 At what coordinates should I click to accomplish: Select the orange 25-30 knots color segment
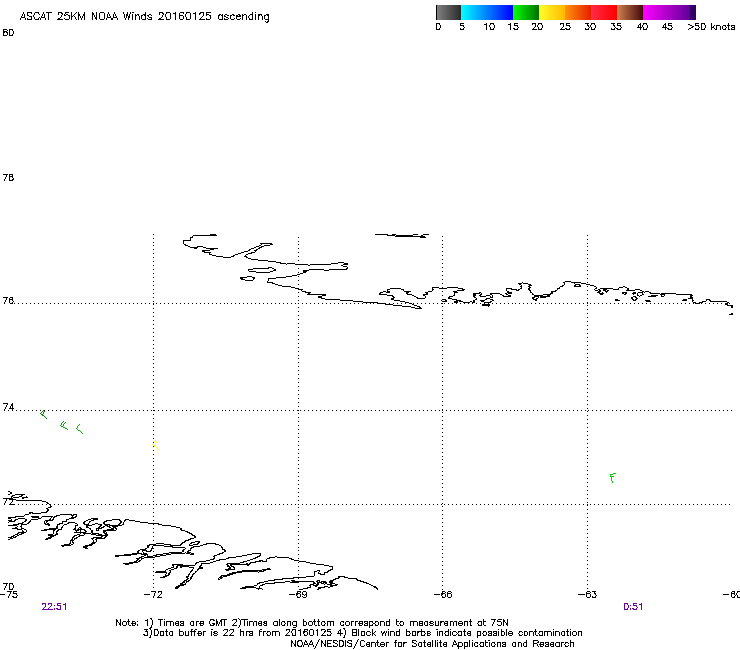pyautogui.click(x=578, y=12)
